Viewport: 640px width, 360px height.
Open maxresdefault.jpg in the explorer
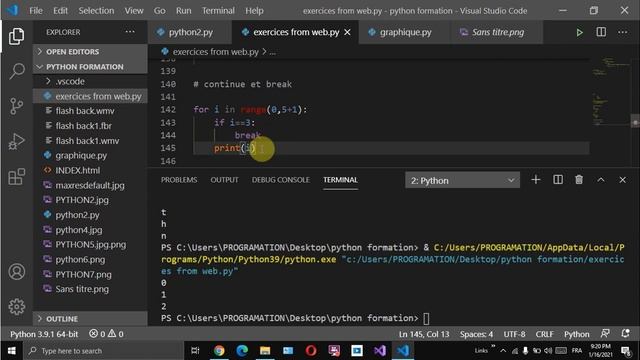coord(90,185)
